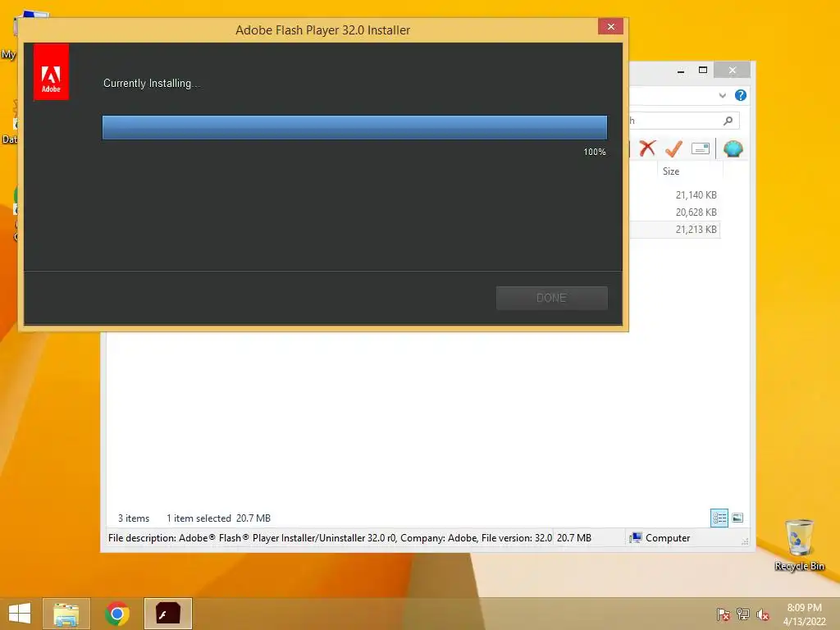Expand the Explorer ribbon chevron

[x=722, y=95]
